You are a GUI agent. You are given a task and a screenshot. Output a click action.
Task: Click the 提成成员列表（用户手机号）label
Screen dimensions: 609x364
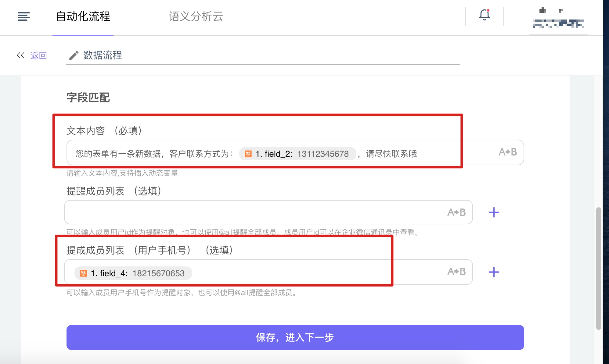tap(150, 250)
